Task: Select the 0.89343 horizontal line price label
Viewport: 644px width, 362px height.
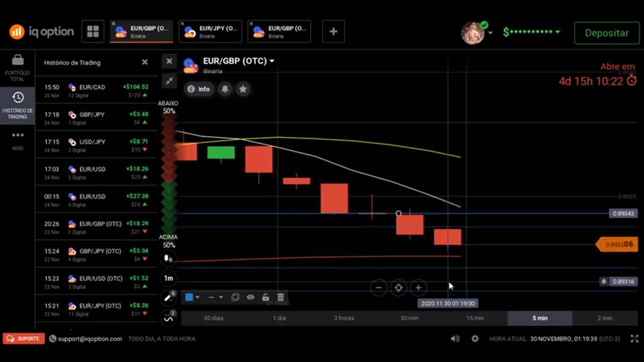Action: click(x=623, y=214)
